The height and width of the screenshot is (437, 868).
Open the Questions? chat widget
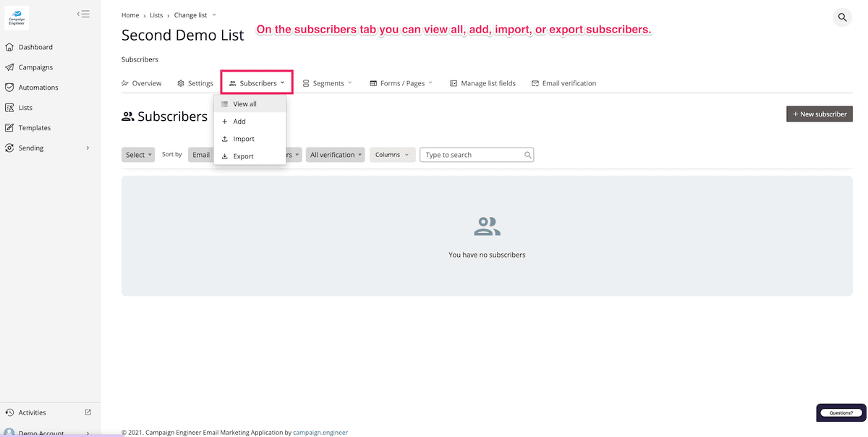(841, 412)
